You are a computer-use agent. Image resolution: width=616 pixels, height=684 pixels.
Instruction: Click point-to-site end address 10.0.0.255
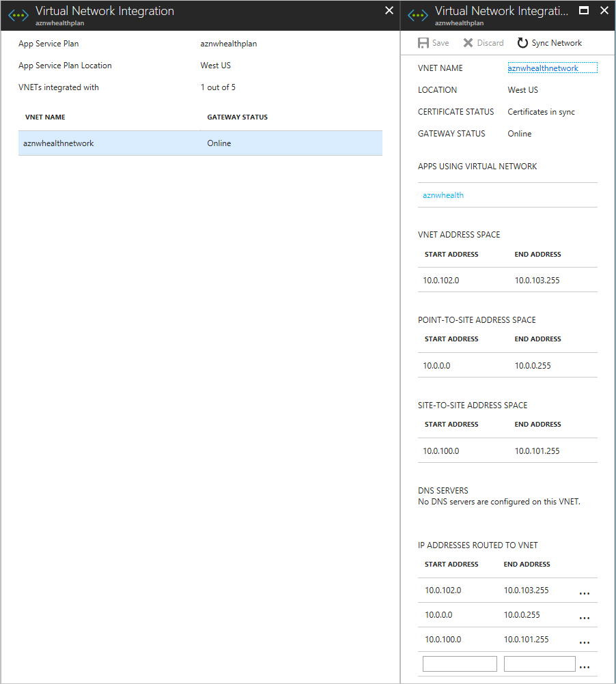point(533,366)
